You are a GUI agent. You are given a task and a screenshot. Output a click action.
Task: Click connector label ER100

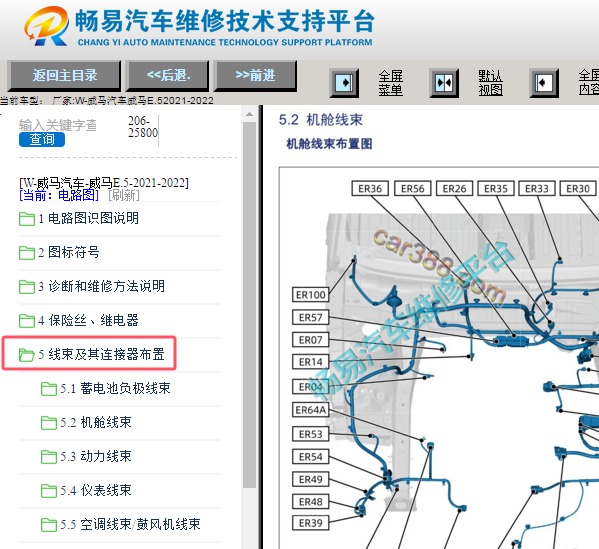tap(311, 295)
